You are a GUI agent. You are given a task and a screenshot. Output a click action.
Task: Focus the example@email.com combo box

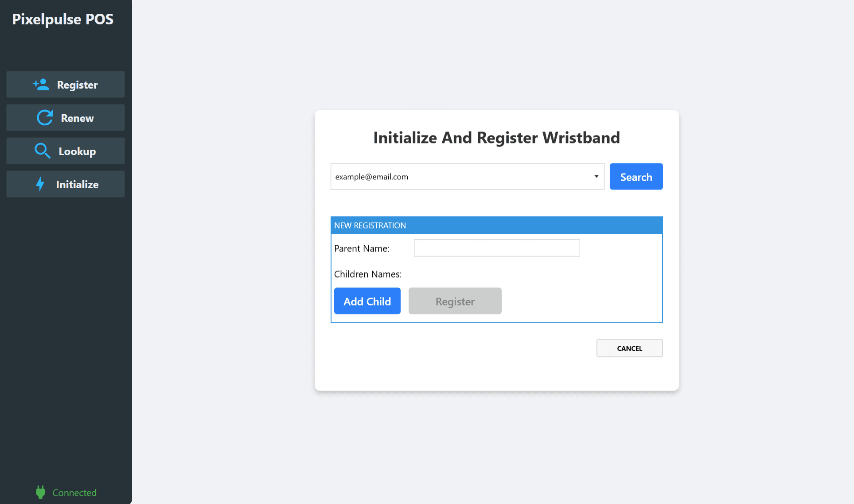[461, 176]
